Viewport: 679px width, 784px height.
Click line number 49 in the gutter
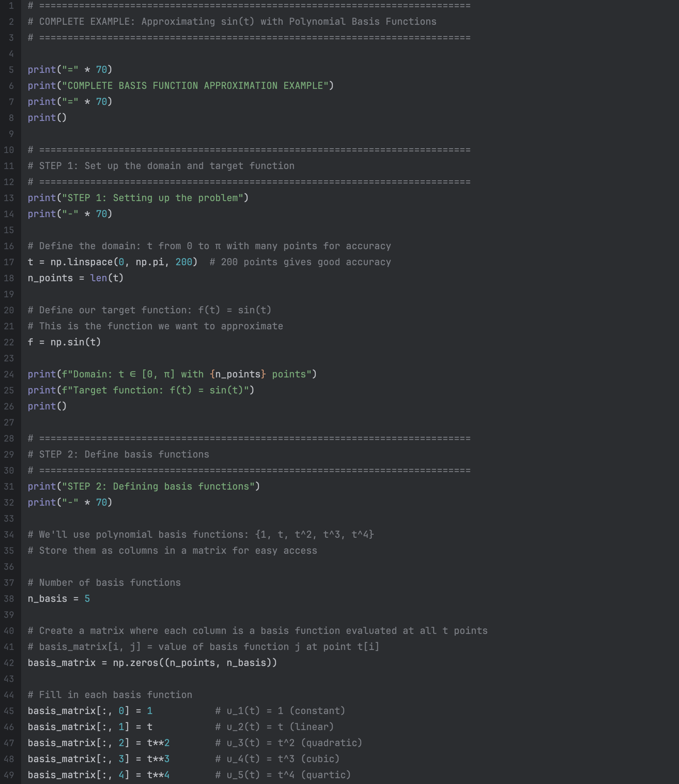(x=9, y=775)
